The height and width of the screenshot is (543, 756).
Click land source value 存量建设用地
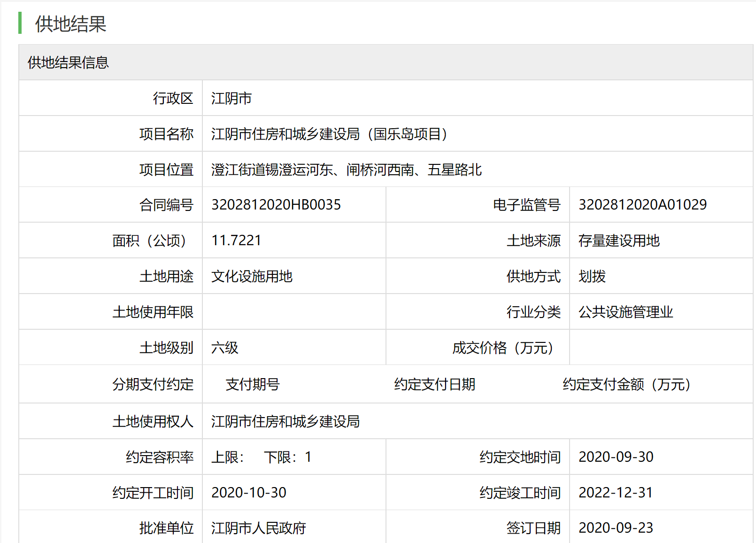pos(619,240)
